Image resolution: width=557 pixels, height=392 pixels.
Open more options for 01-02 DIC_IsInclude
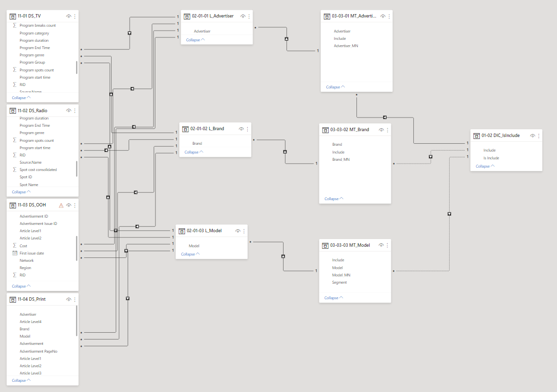pos(539,136)
